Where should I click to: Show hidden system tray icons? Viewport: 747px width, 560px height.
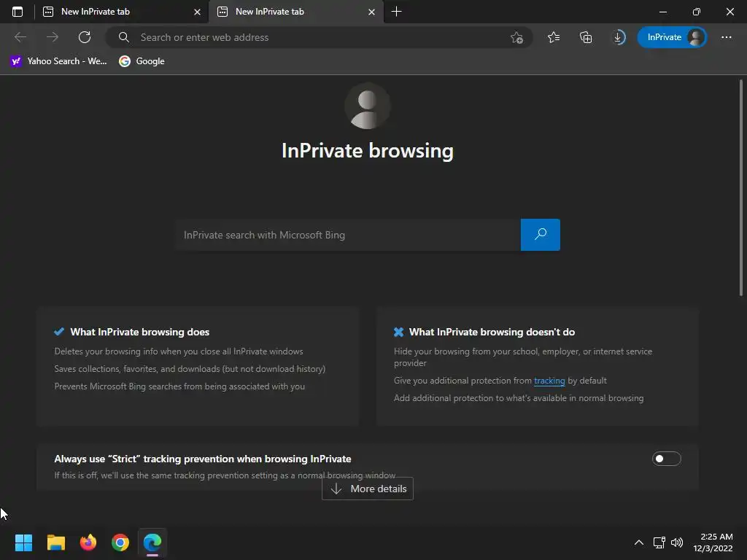click(x=639, y=542)
